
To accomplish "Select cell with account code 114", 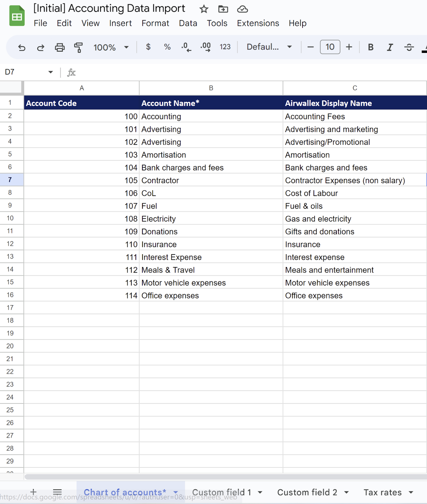I will pyautogui.click(x=82, y=295).
